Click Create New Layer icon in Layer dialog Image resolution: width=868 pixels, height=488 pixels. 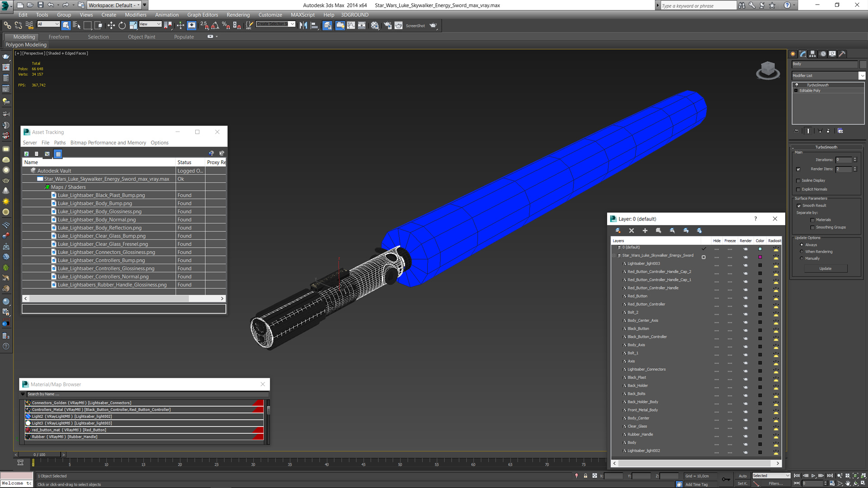pos(618,231)
